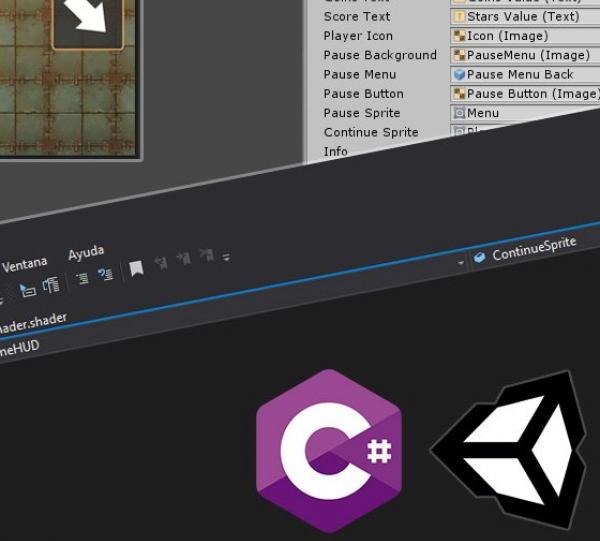The width and height of the screenshot is (600, 541).
Task: Click the Pause Button property label
Action: point(364,94)
